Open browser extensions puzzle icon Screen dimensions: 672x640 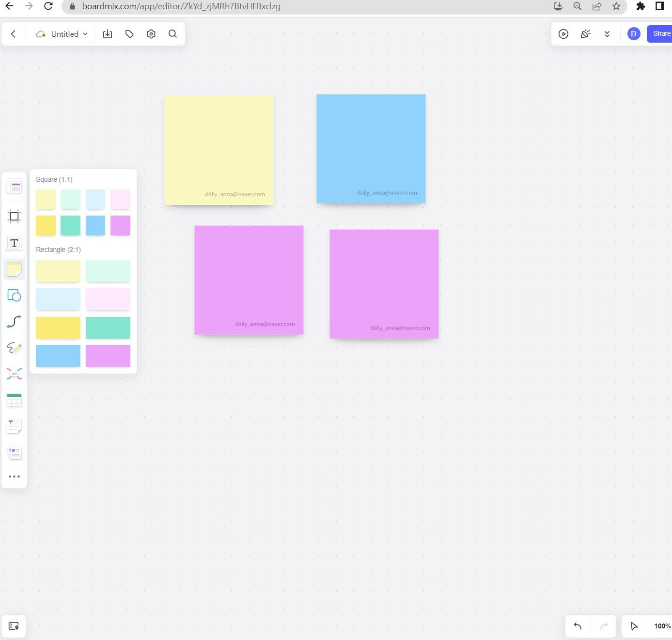(641, 6)
